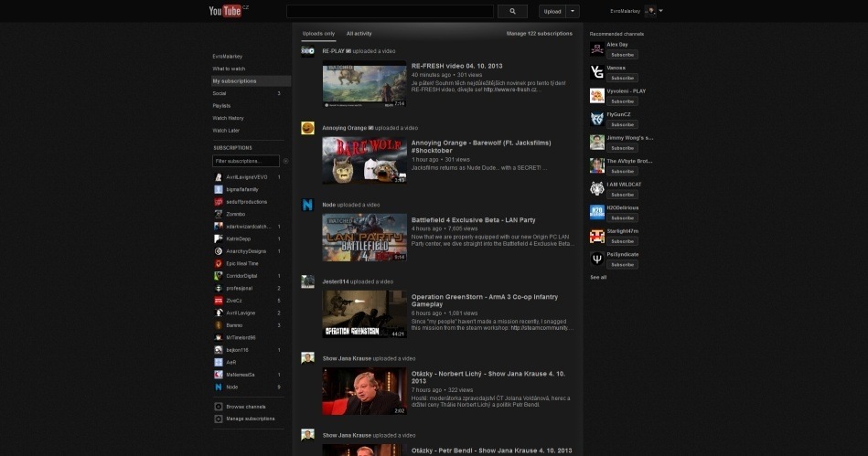Open Battlefield 4 Exclusive Beta - LAN Party title

(473, 219)
